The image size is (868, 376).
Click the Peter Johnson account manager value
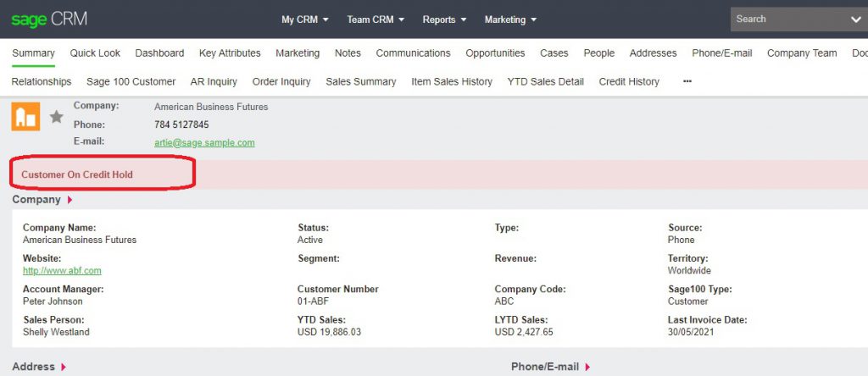[53, 301]
